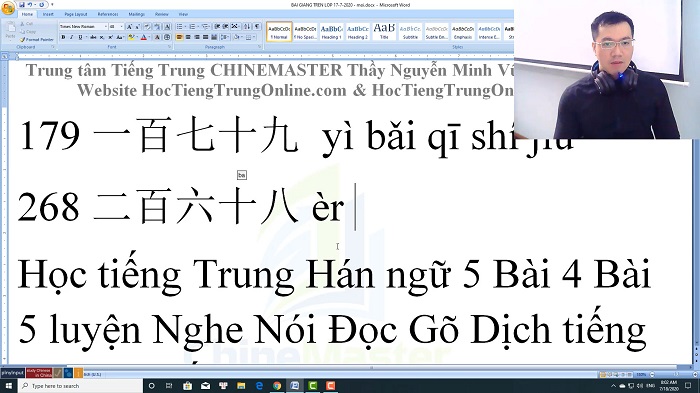This screenshot has width=700, height=393.
Task: Open the Office Button menu
Action: (x=8, y=8)
